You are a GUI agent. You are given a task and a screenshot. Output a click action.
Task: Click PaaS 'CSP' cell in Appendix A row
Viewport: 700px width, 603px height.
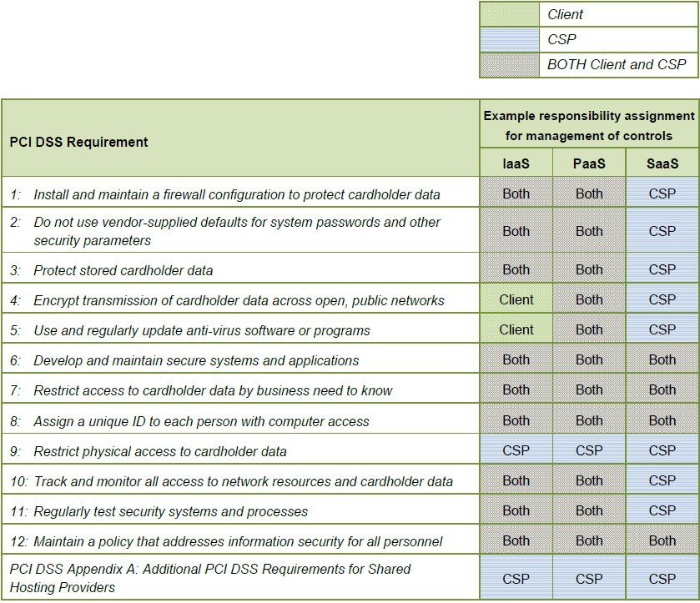589,579
